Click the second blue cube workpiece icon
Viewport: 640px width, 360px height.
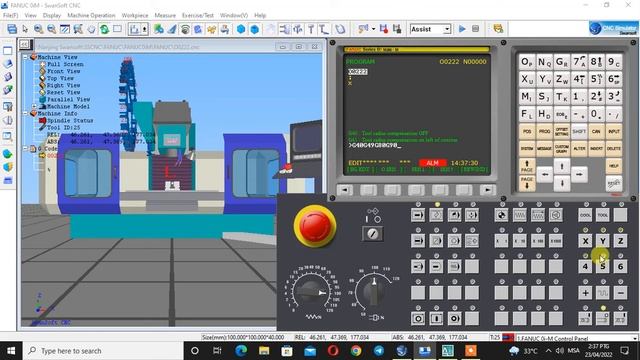pyautogui.click(x=255, y=29)
